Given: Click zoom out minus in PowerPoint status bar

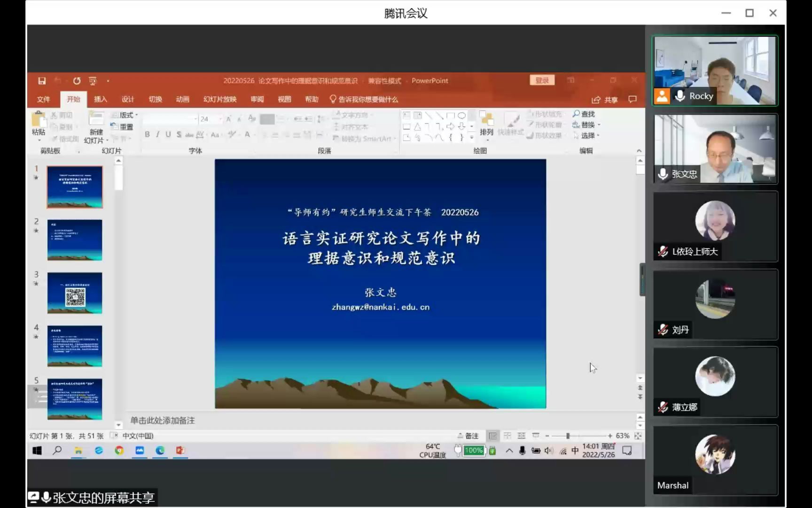Looking at the screenshot, I should (547, 436).
